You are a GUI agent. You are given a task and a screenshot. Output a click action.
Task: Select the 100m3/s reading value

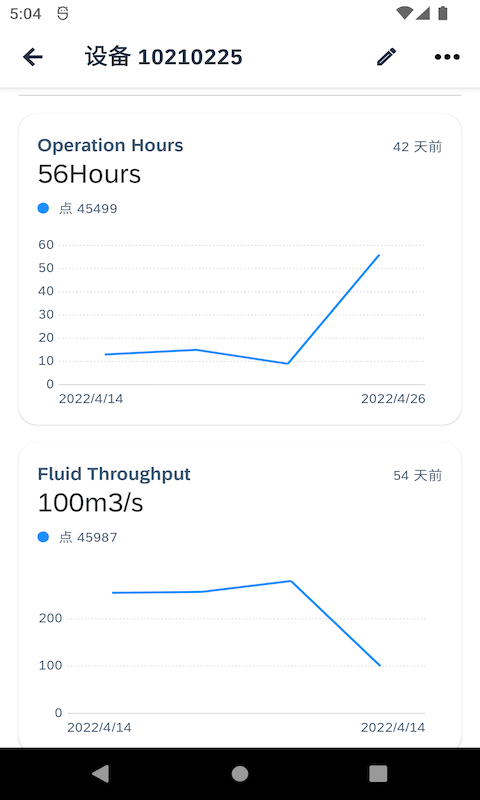coord(90,503)
